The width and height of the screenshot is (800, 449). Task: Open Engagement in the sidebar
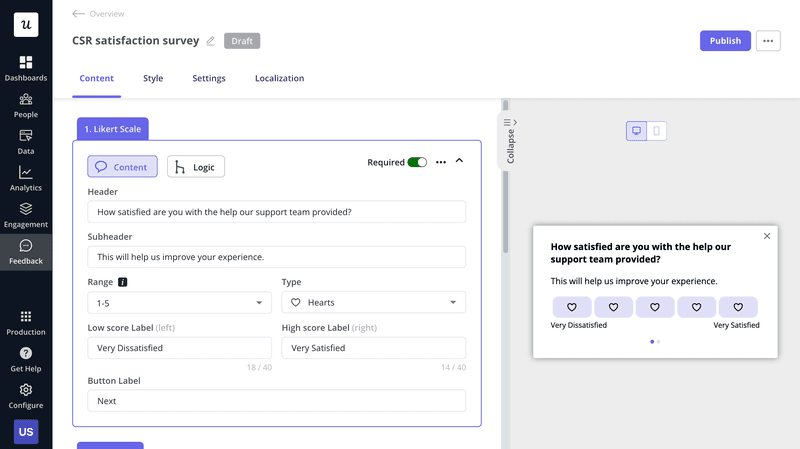pos(26,215)
